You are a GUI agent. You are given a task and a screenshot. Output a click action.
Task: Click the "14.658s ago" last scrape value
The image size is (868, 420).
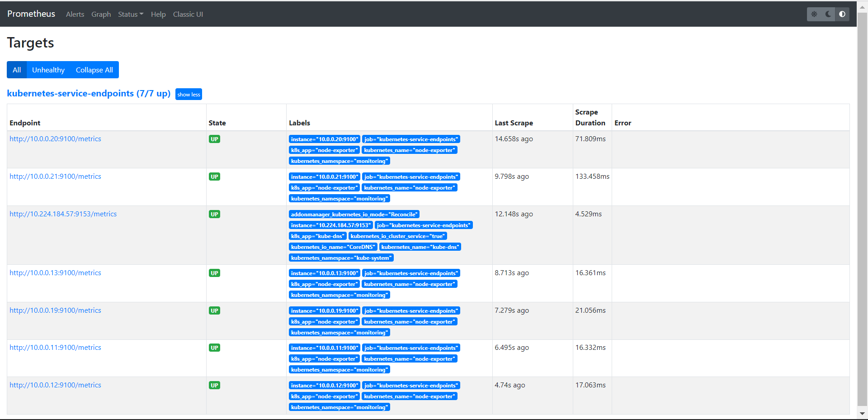click(x=514, y=139)
